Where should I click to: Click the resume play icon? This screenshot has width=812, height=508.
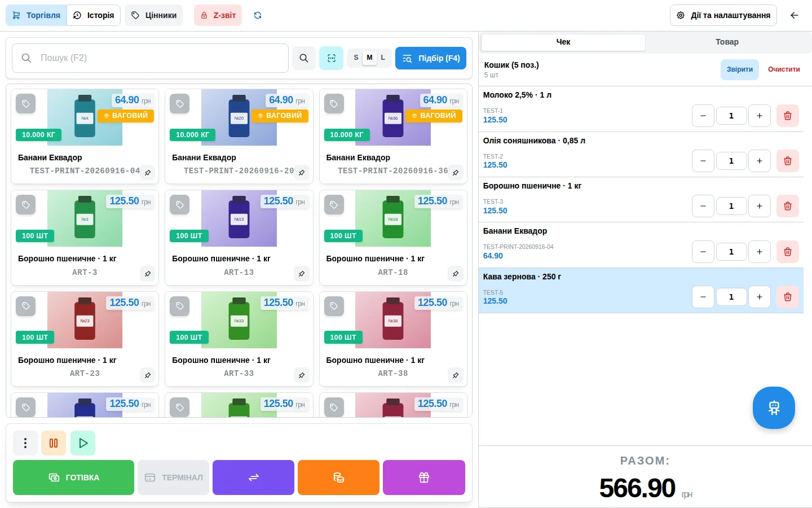coord(83,443)
